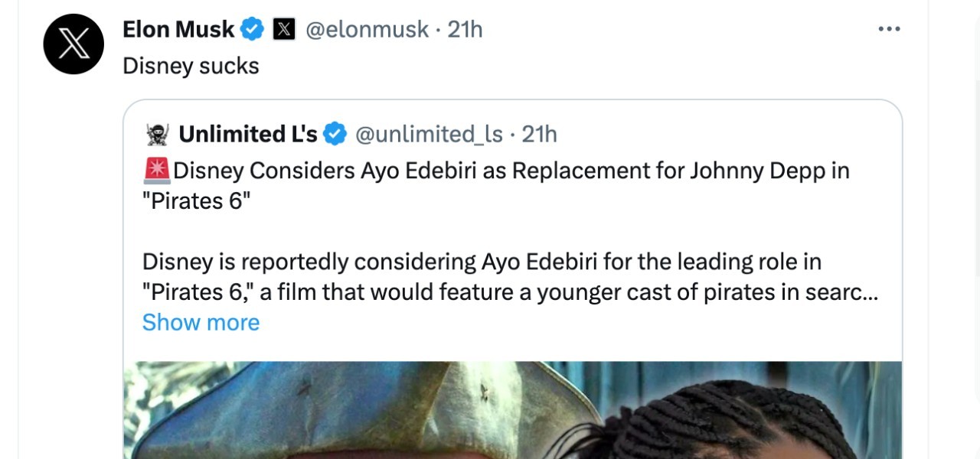Image resolution: width=980 pixels, height=459 pixels.
Task: Click the 21h timestamp on the quoted post
Action: point(539,135)
